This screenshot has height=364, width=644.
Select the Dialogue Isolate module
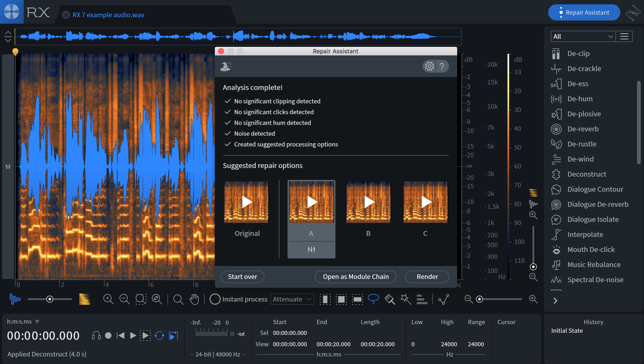pyautogui.click(x=593, y=219)
